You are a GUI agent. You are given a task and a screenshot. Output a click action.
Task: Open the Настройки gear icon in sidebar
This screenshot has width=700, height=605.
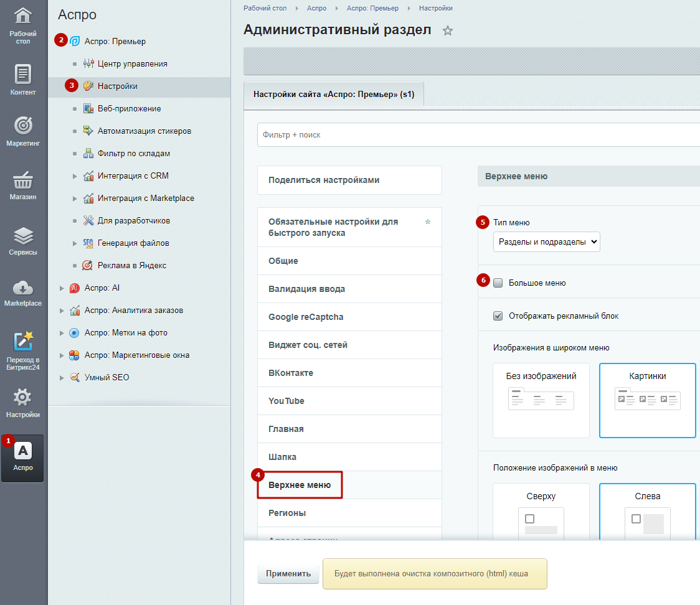point(23,397)
